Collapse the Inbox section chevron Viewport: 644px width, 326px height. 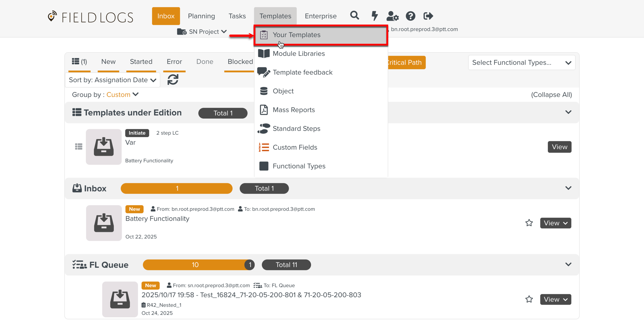point(568,188)
